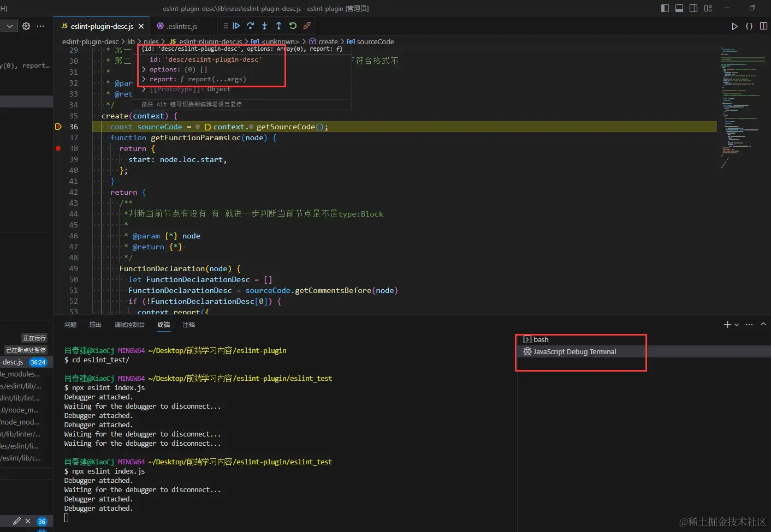
Task: Close the eslint-plugin-desc.js tab
Action: 141,26
